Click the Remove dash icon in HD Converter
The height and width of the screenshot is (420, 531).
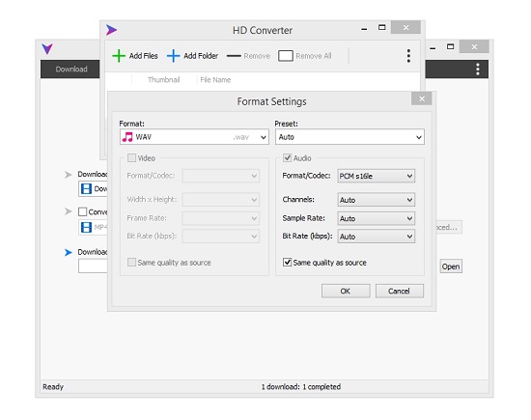(x=234, y=56)
